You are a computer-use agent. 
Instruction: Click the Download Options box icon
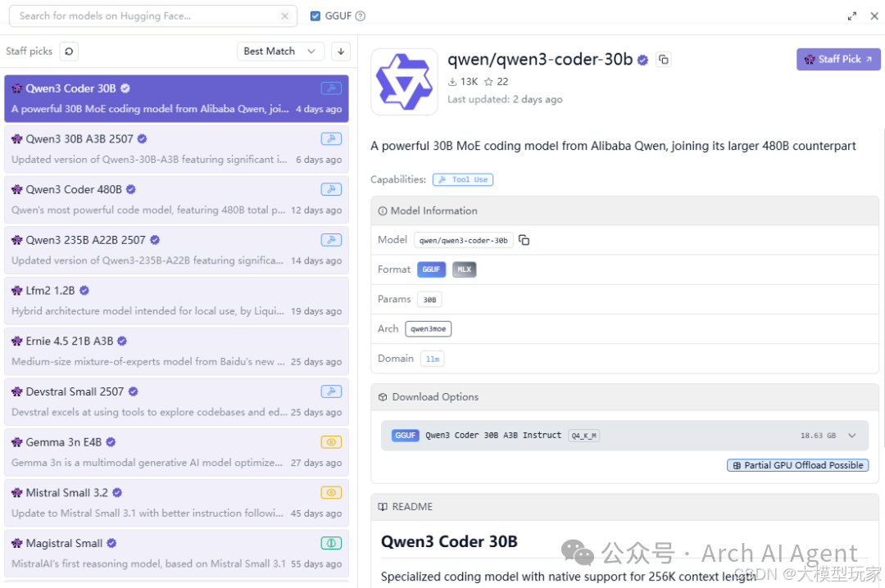click(x=383, y=397)
